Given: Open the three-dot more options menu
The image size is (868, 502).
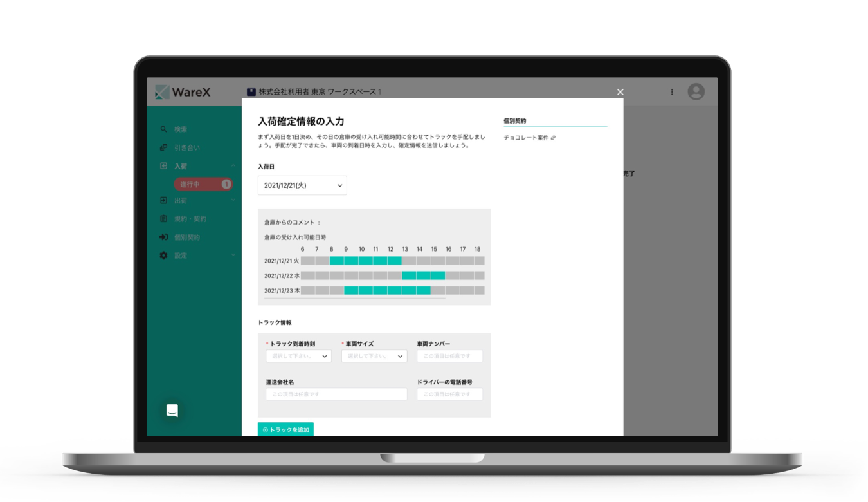Looking at the screenshot, I should click(672, 92).
